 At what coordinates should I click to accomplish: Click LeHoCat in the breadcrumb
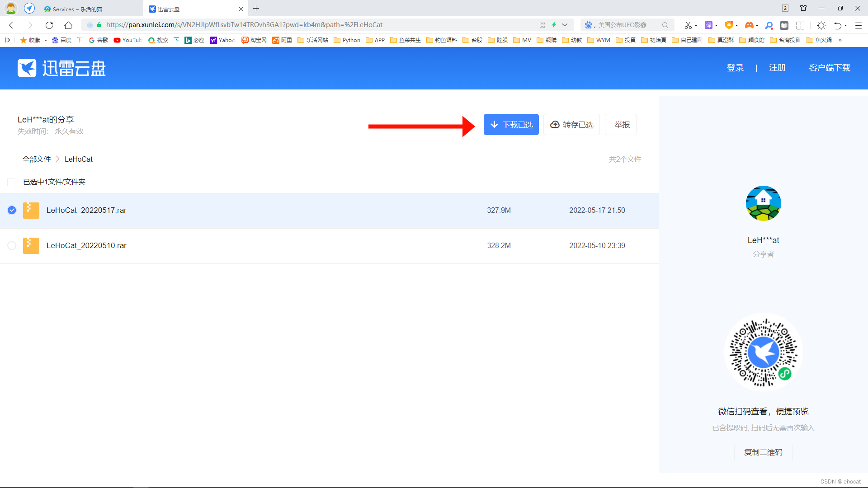pos(79,159)
